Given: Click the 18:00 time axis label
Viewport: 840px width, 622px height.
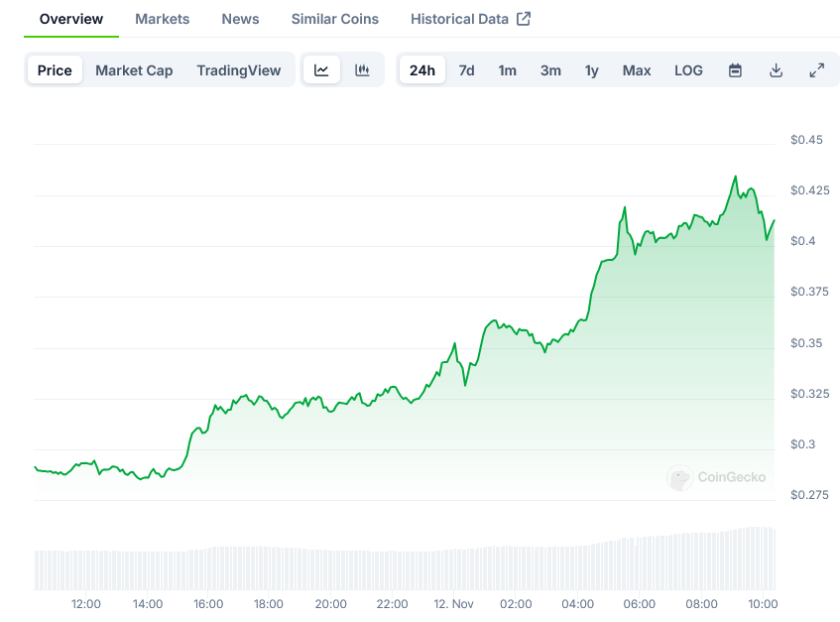Looking at the screenshot, I should [x=269, y=604].
